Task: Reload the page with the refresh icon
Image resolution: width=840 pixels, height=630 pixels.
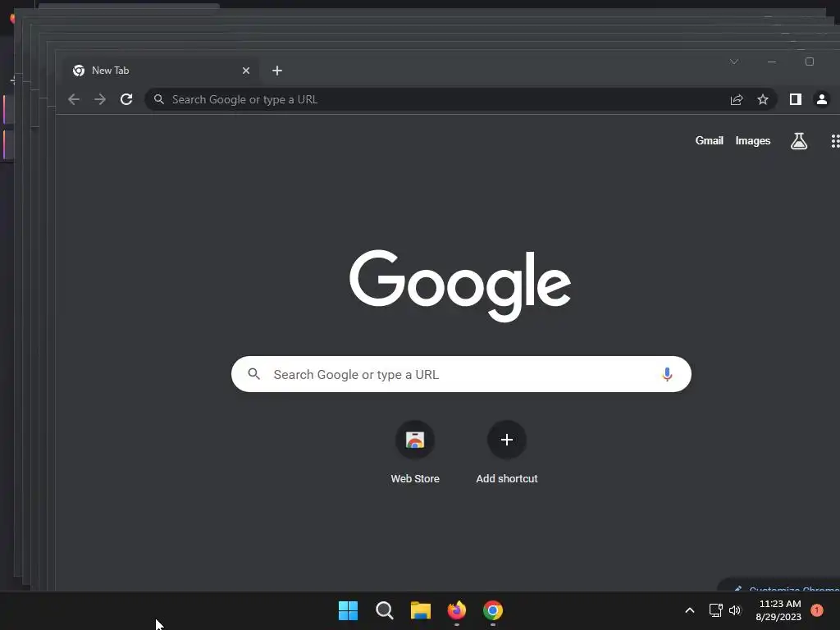Action: click(126, 99)
